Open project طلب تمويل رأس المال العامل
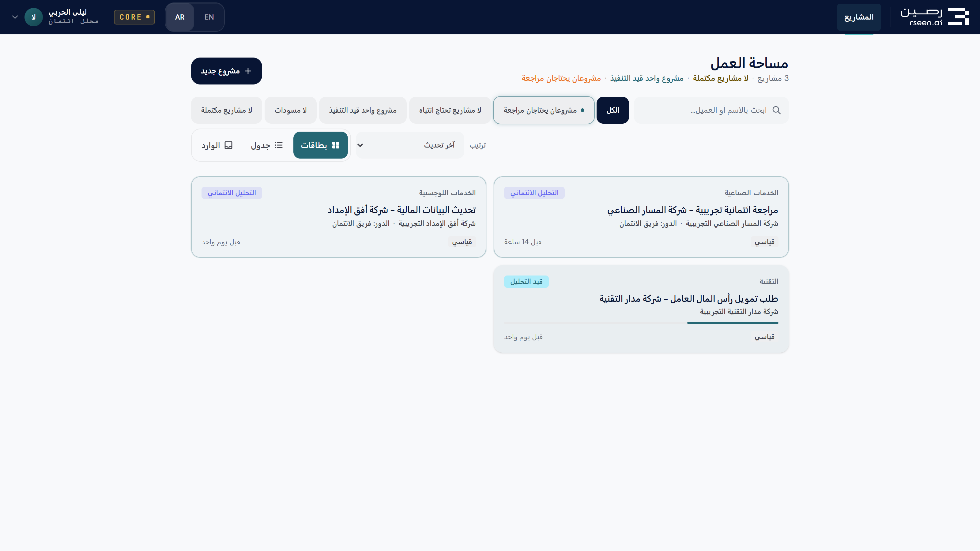 coord(641,309)
